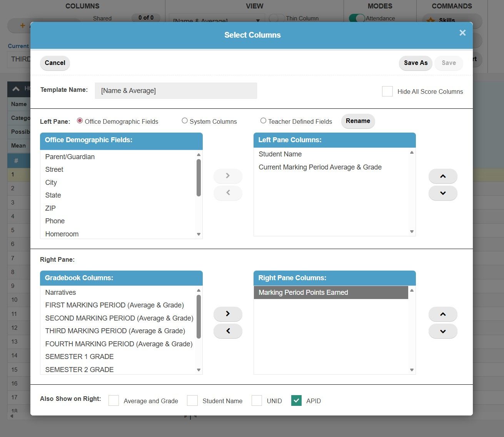The height and width of the screenshot is (437, 504).
Task: Move selected field into Left Pane Columns
Action: [228, 176]
